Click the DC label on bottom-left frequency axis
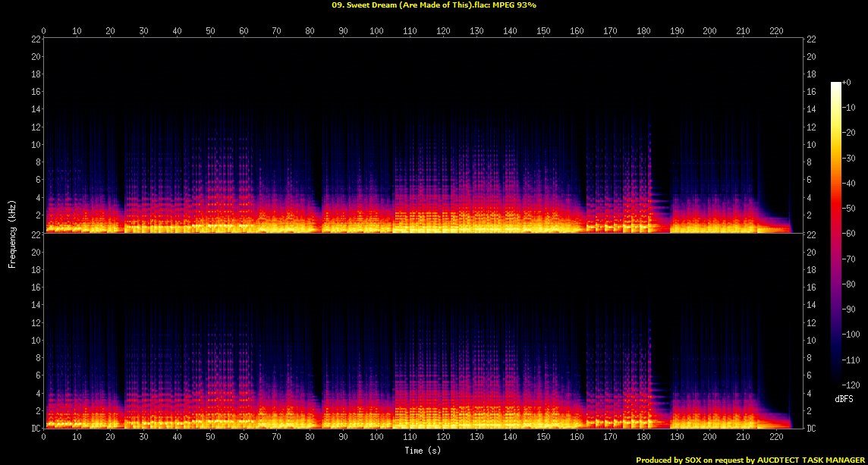This screenshot has width=868, height=465. coord(36,428)
